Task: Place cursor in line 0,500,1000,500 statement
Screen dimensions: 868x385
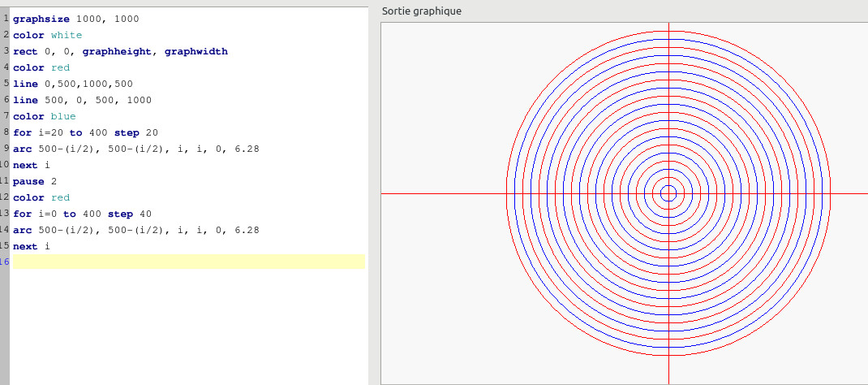Action: coord(72,84)
